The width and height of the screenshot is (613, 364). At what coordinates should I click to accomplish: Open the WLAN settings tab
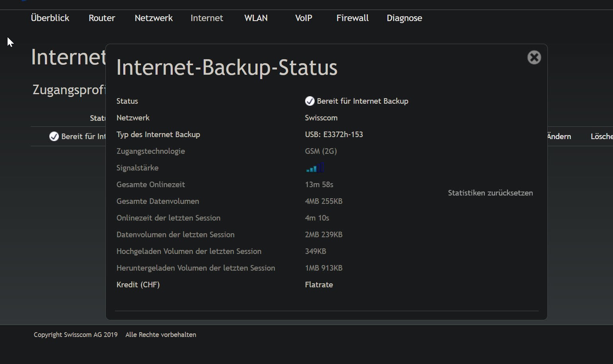pos(256,18)
